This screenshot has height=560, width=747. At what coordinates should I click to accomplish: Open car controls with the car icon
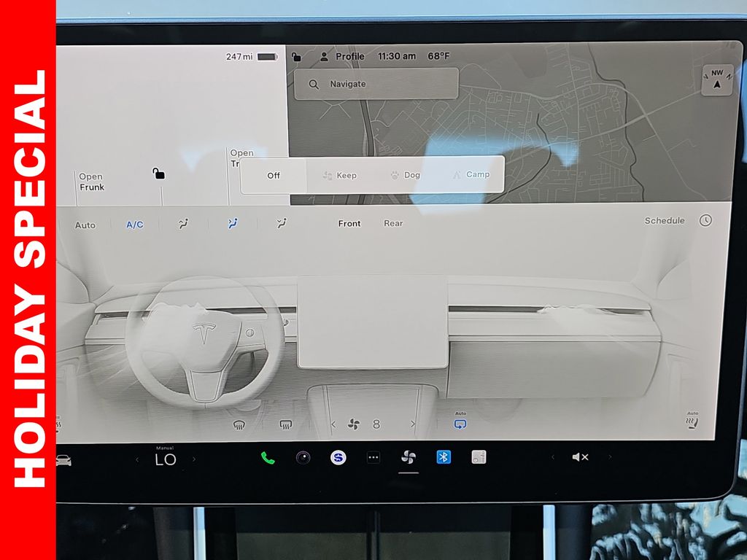pos(64,460)
